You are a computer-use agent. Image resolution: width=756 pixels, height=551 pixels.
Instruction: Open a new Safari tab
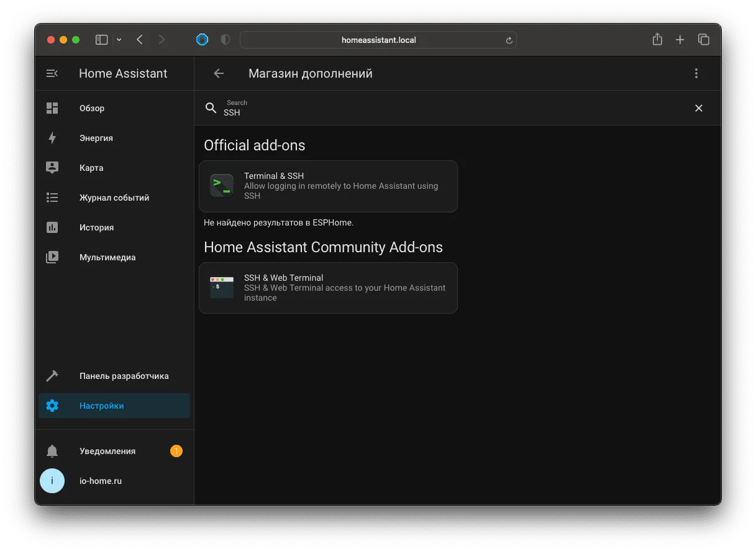coord(680,40)
